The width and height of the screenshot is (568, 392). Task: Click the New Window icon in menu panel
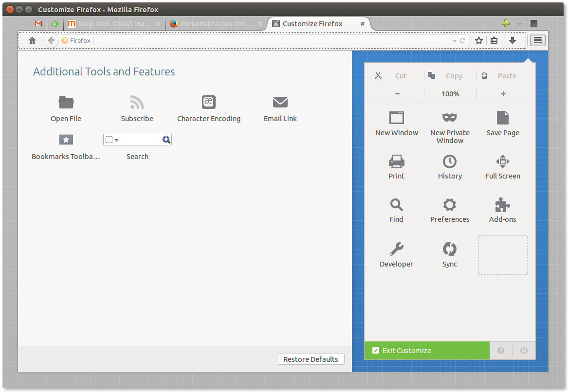(x=396, y=118)
